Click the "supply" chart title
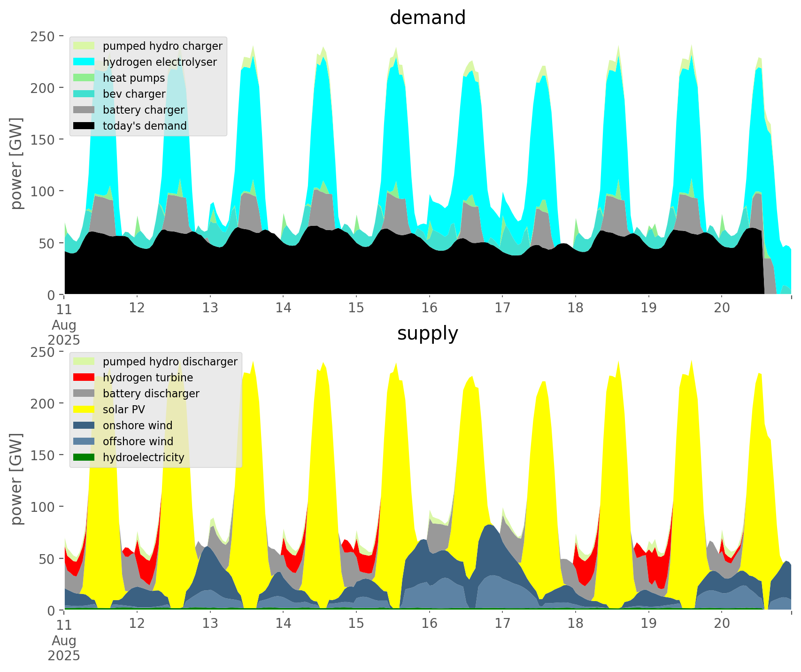The image size is (801, 672). click(x=427, y=333)
